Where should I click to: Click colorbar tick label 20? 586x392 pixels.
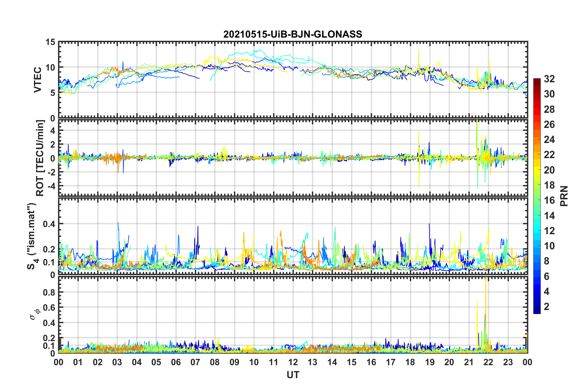click(x=549, y=170)
